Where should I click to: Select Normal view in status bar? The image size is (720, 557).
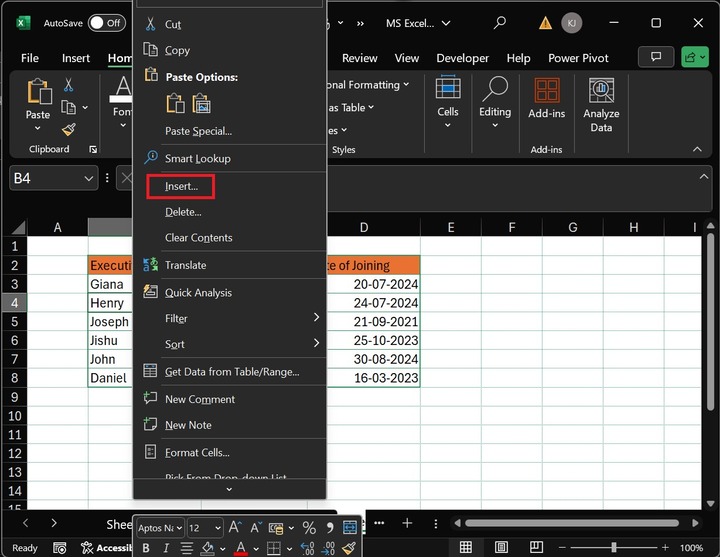466,547
